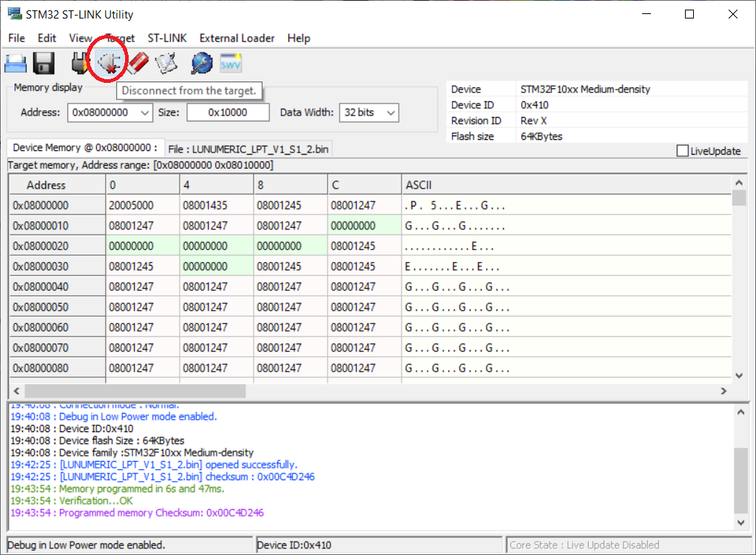756x555 pixels.
Task: Click Connect to the target plug icon
Action: (80, 64)
